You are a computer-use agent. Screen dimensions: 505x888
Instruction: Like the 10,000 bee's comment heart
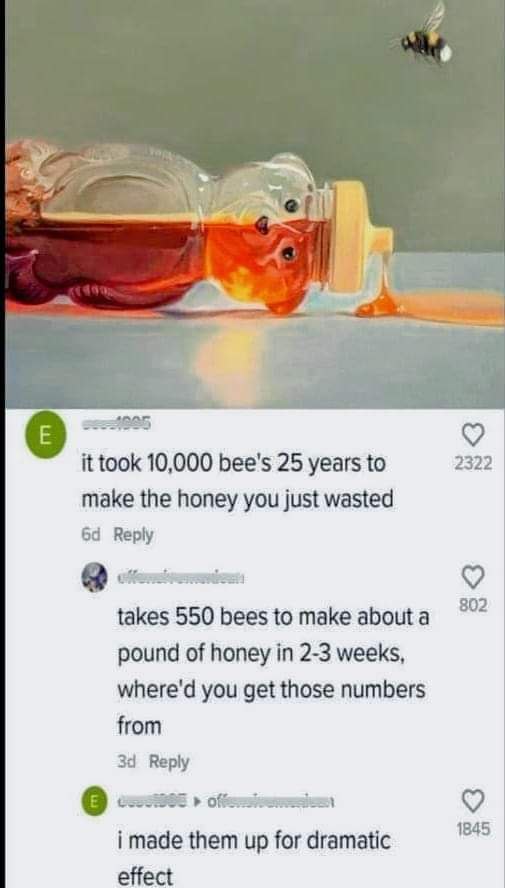[473, 435]
